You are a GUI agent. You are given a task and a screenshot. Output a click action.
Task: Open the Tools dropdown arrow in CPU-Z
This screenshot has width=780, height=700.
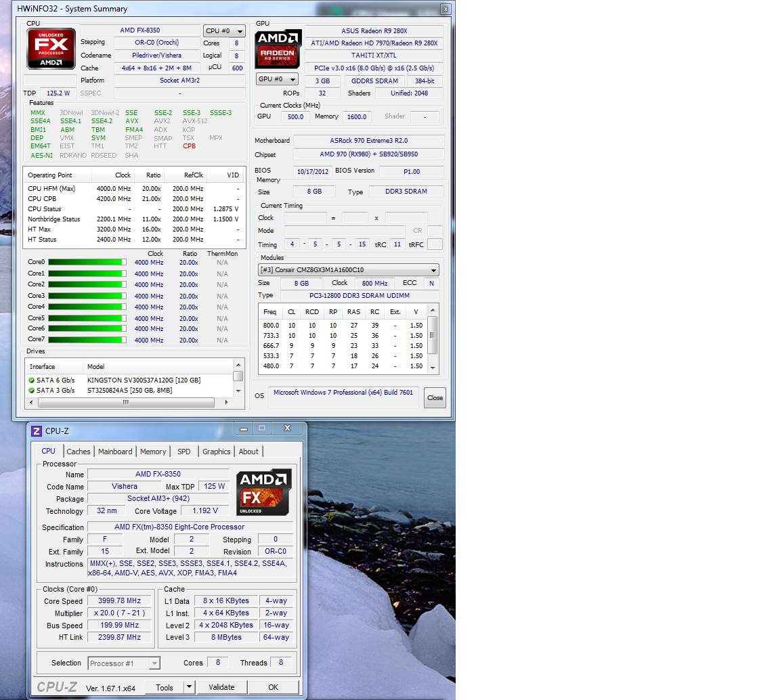(x=189, y=687)
